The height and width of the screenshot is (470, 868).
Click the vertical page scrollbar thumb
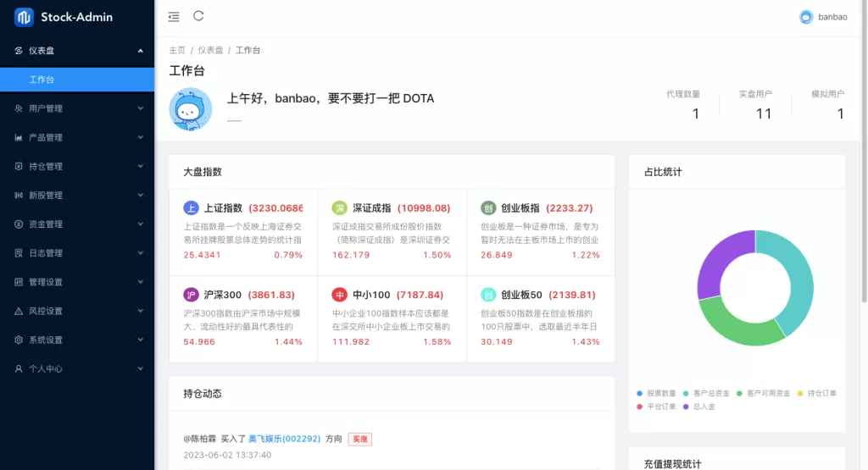[x=864, y=152]
